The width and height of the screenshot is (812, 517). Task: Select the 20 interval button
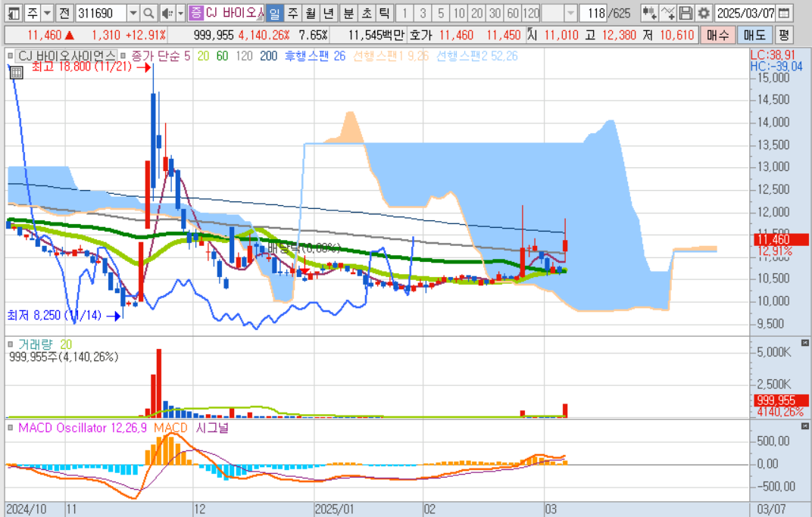477,13
